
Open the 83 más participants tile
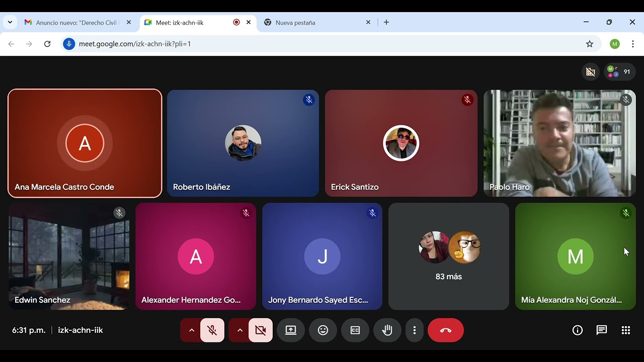[x=449, y=256]
